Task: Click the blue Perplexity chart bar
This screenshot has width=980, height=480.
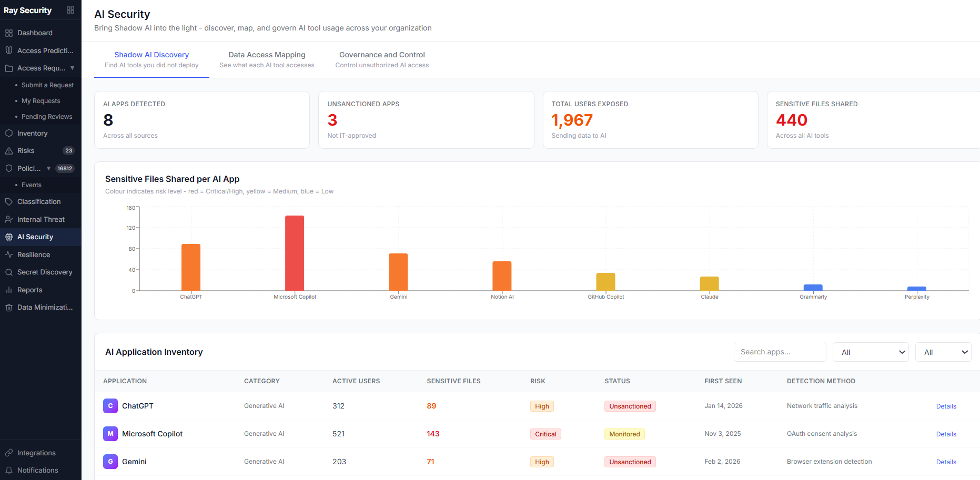Action: (917, 289)
